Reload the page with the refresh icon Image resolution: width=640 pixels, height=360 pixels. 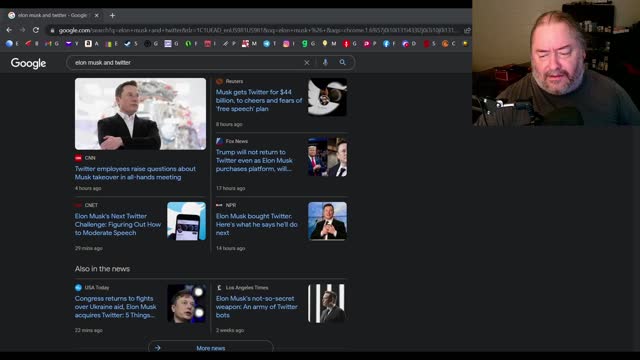pyautogui.click(x=36, y=30)
